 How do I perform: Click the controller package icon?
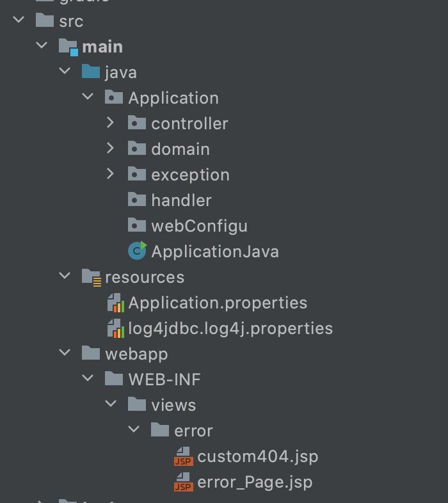click(137, 122)
